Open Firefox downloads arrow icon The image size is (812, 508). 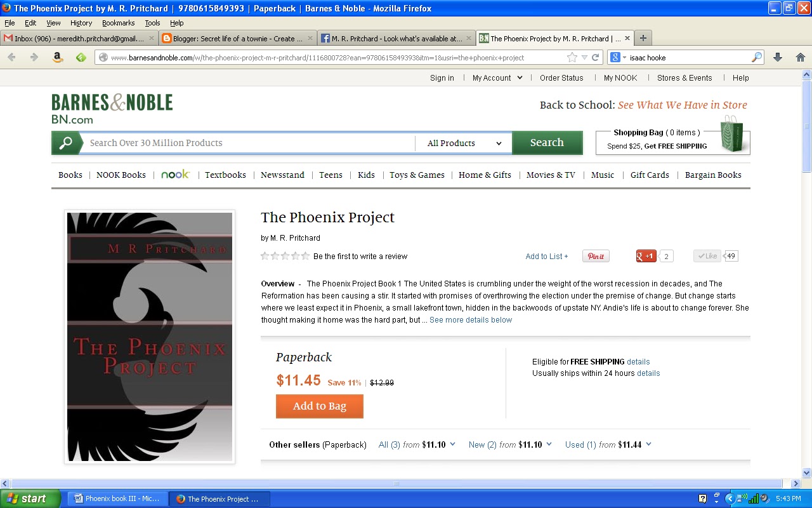[x=778, y=57]
